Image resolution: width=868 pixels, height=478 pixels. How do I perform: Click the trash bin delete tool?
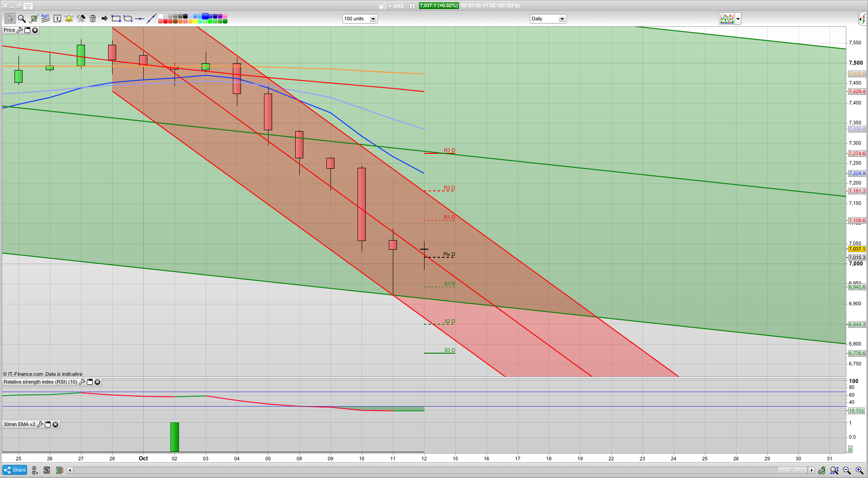point(93,19)
